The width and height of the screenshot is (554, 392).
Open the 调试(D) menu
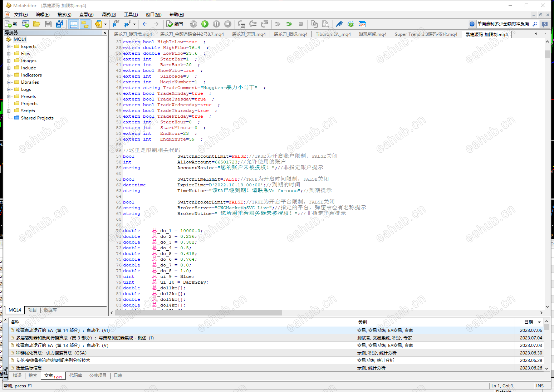(109, 15)
